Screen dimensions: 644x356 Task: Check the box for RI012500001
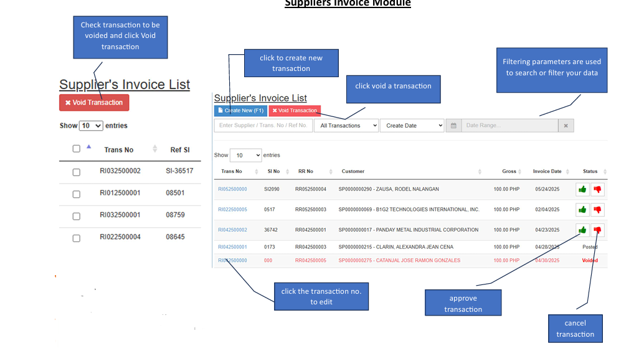[x=77, y=194]
